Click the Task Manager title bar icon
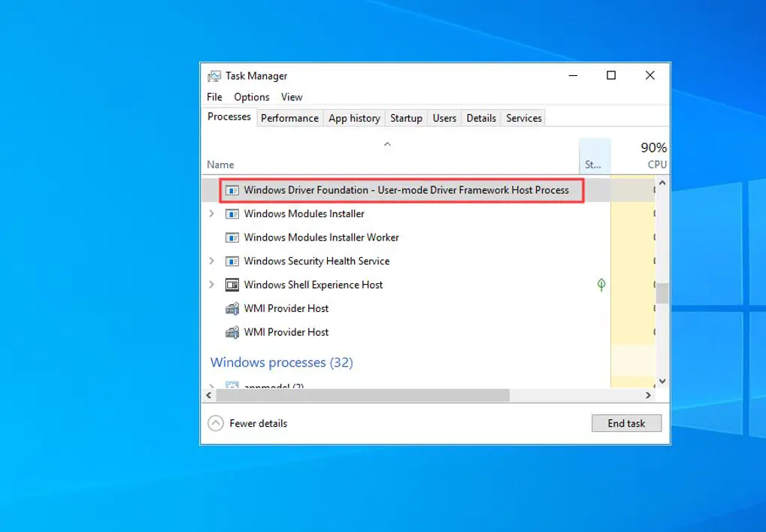 pyautogui.click(x=213, y=75)
